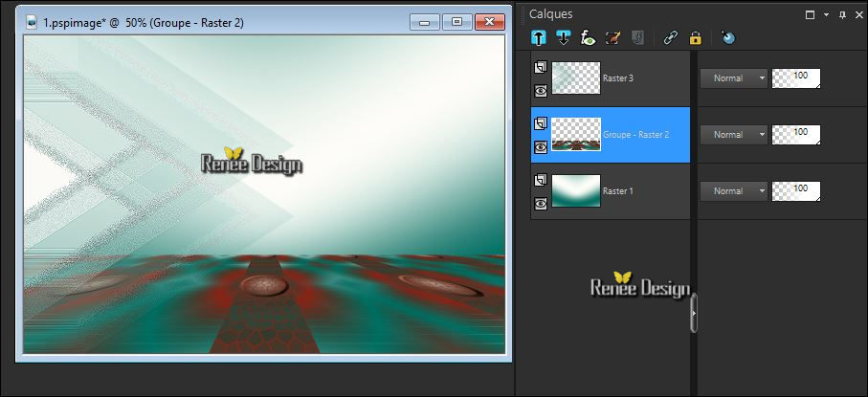Click the 1.pspimage window title text
The height and width of the screenshot is (397, 868).
click(144, 23)
